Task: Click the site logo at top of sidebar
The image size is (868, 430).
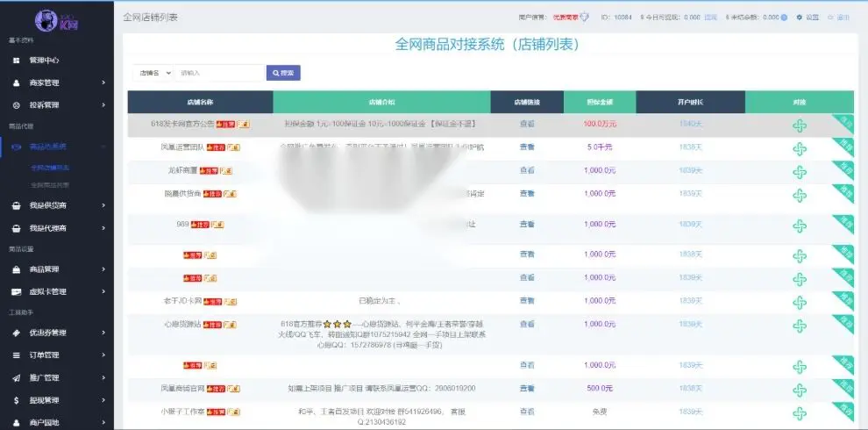Action: point(57,20)
